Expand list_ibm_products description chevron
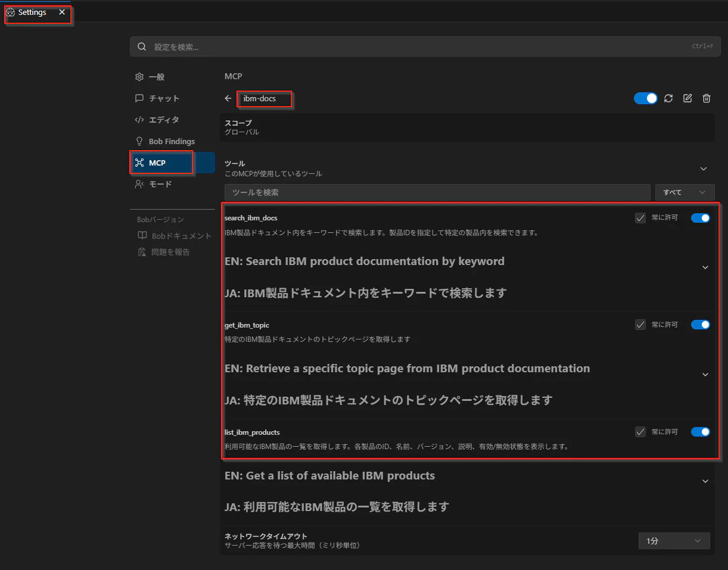Image resolution: width=728 pixels, height=570 pixels. pos(705,481)
